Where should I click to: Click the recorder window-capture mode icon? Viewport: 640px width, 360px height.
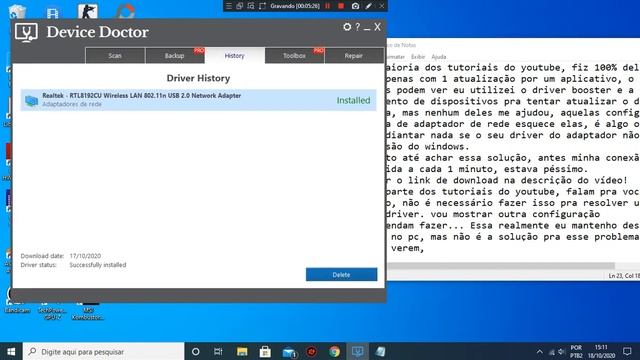pyautogui.click(x=240, y=6)
